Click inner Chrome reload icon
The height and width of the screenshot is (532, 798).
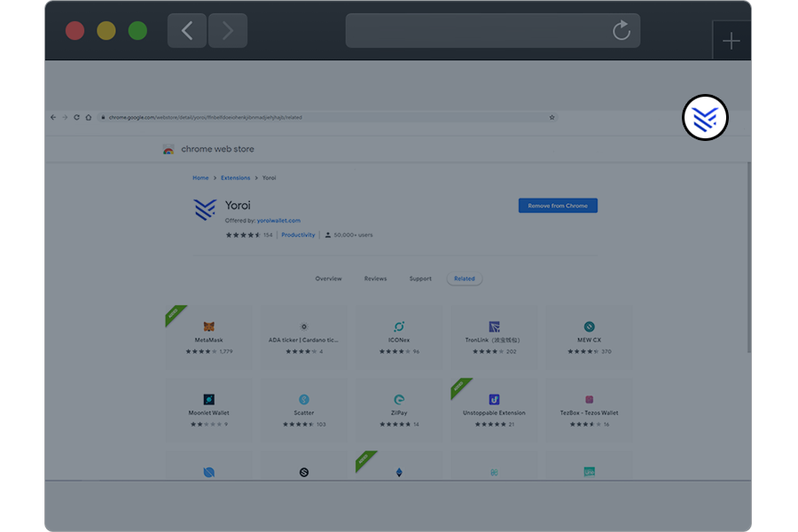tap(76, 117)
